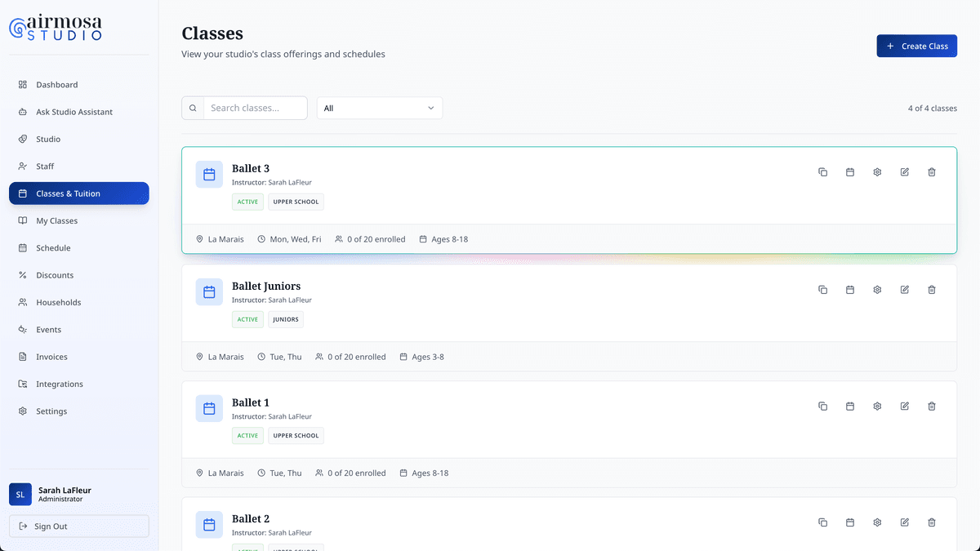This screenshot has width=980, height=551.
Task: Open My Classes from the sidebar
Action: (x=56, y=220)
